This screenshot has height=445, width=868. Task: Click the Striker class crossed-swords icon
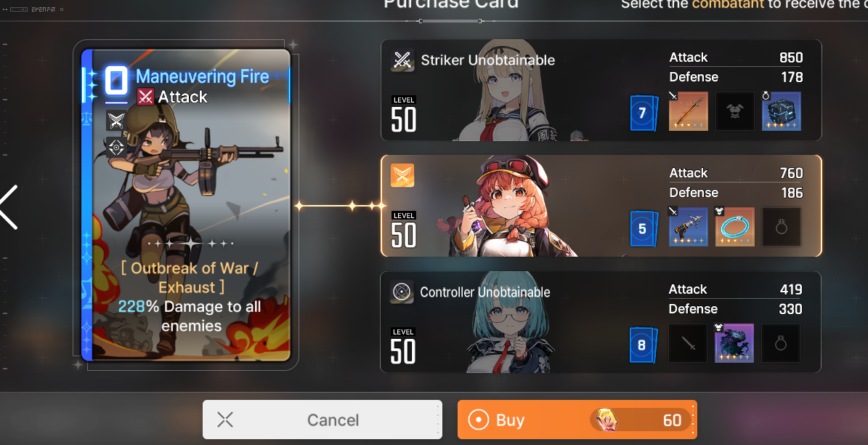(x=402, y=60)
